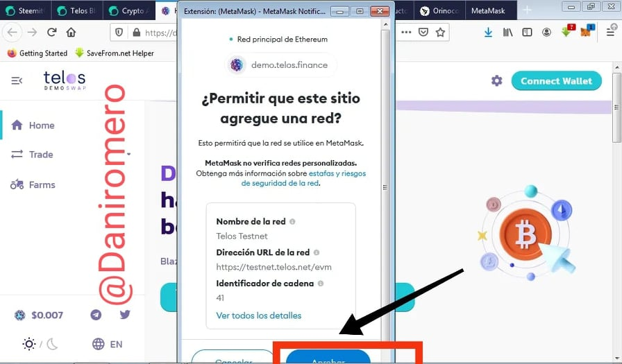Toggle the Firefox sidebar view
This screenshot has height=364, width=622.
pos(527,32)
